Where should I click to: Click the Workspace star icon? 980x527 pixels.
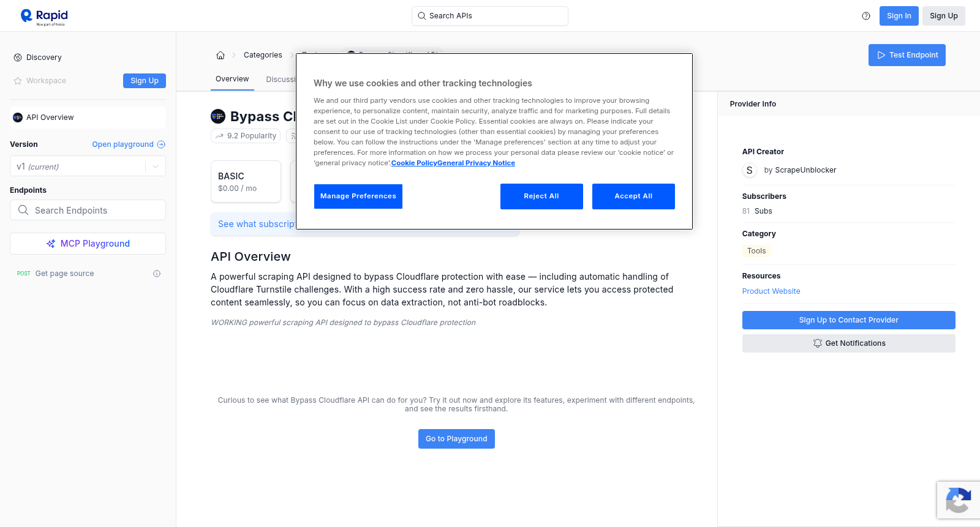point(18,81)
